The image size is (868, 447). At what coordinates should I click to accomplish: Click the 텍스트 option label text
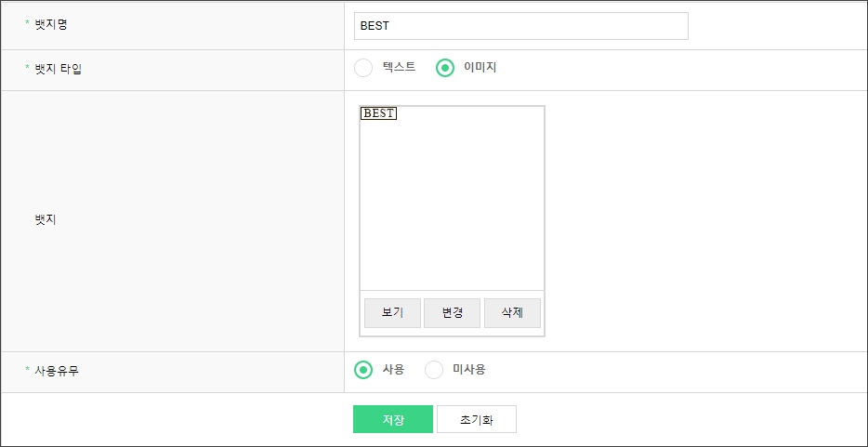399,68
